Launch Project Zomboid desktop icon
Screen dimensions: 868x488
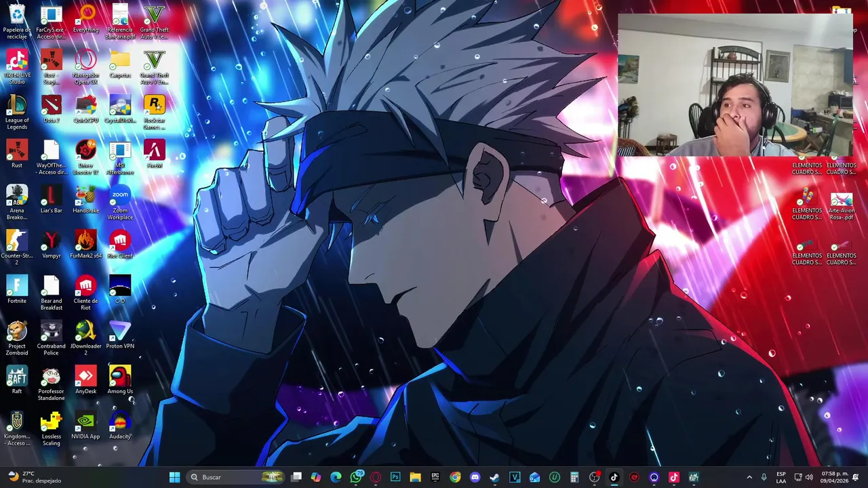click(x=17, y=338)
